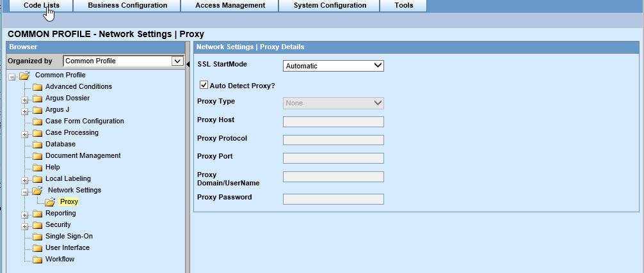Open the Tools menu
644x273 pixels.
[x=404, y=6]
